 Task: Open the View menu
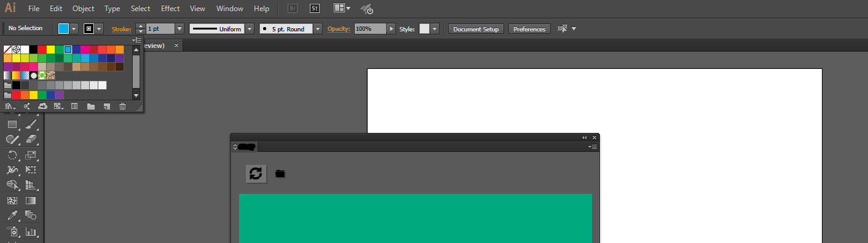pos(197,9)
